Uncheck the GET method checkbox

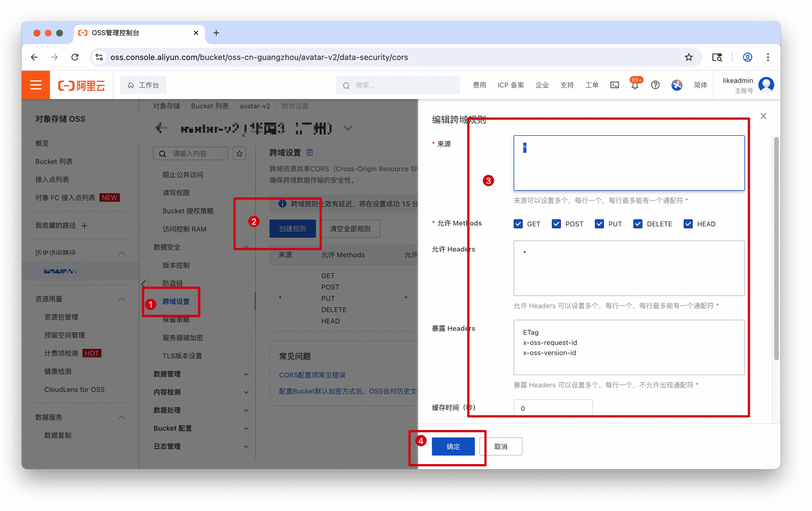click(518, 224)
